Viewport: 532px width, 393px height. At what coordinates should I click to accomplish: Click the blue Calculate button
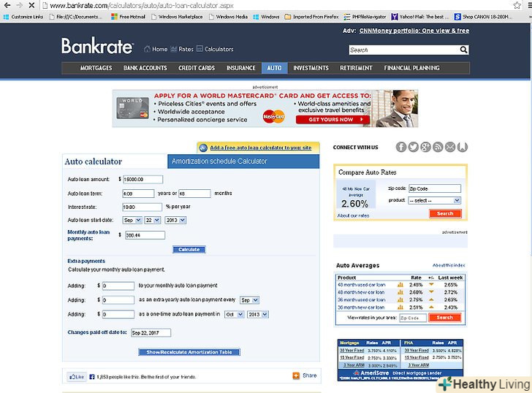tap(189, 250)
